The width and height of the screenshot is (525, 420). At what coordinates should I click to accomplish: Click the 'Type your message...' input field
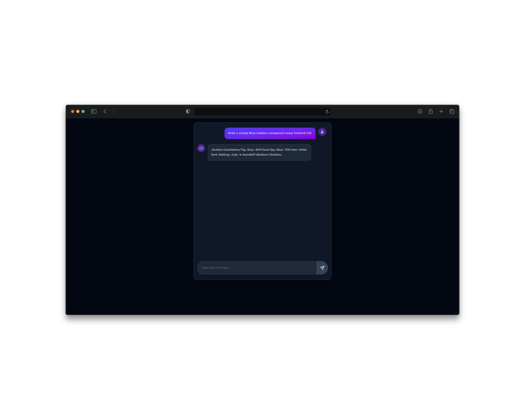[257, 268]
